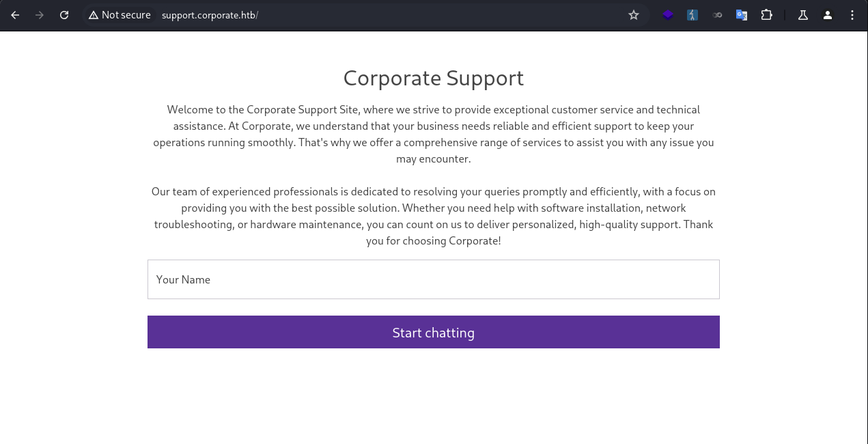Bookmark this page with the star icon
The width and height of the screenshot is (868, 444).
[634, 15]
